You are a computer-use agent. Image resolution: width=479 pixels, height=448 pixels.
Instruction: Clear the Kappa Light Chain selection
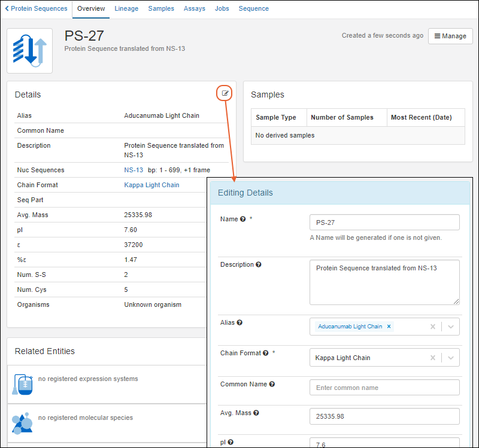[432, 358]
